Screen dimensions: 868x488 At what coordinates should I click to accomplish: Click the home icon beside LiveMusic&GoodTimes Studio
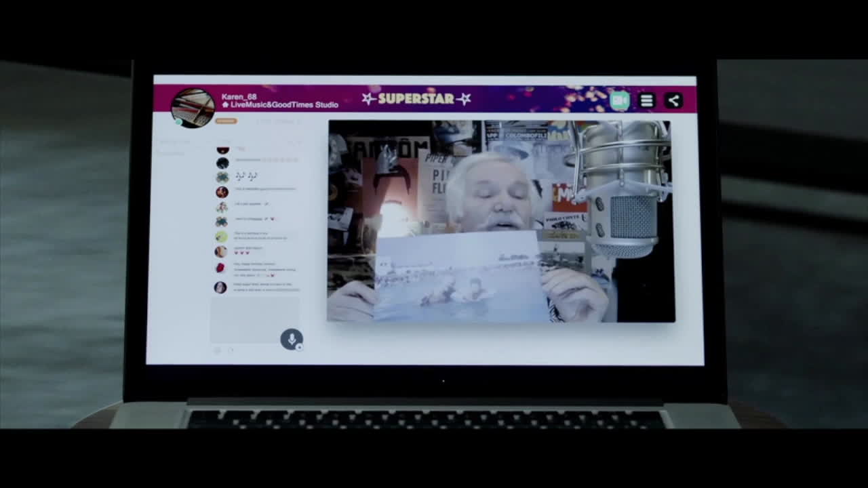226,105
